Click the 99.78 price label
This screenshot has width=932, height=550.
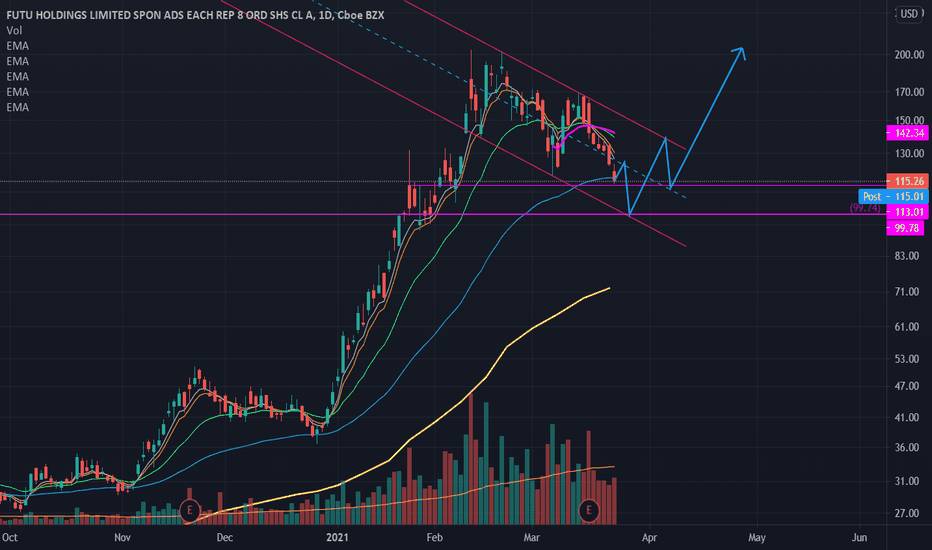click(x=905, y=228)
